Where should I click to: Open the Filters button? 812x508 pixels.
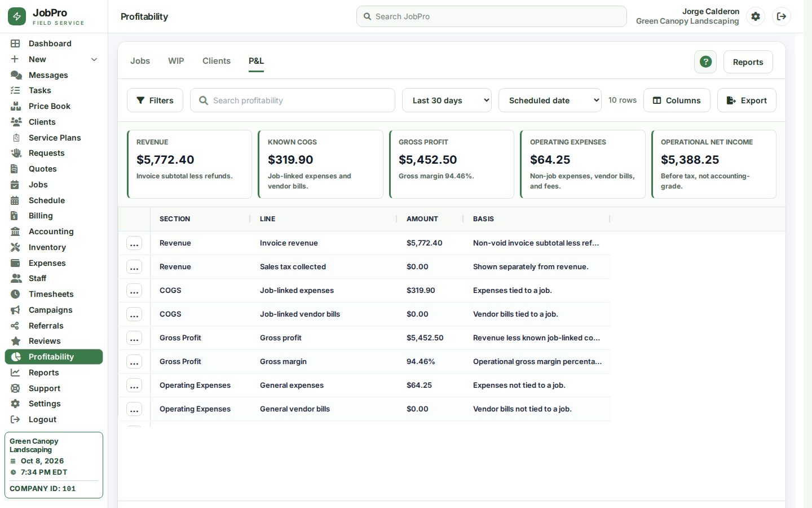(x=155, y=100)
